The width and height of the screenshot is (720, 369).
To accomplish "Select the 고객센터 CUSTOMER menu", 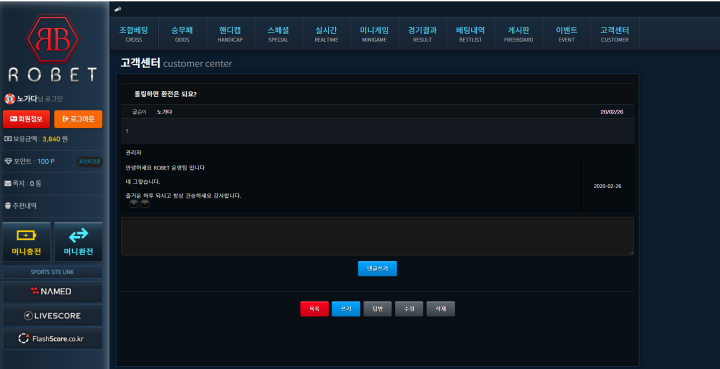I will coord(614,34).
